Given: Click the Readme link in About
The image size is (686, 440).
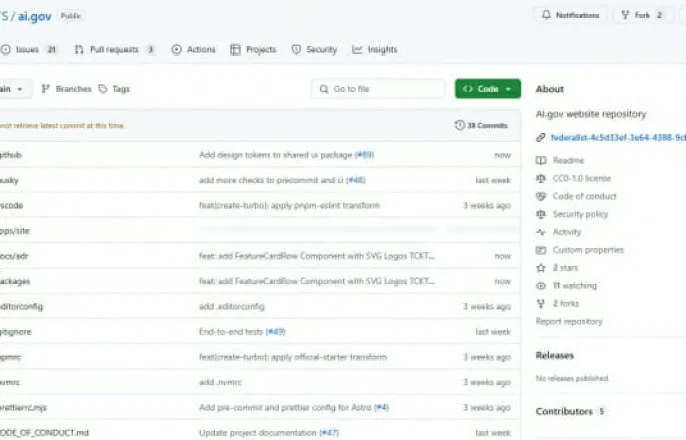Looking at the screenshot, I should point(568,160).
